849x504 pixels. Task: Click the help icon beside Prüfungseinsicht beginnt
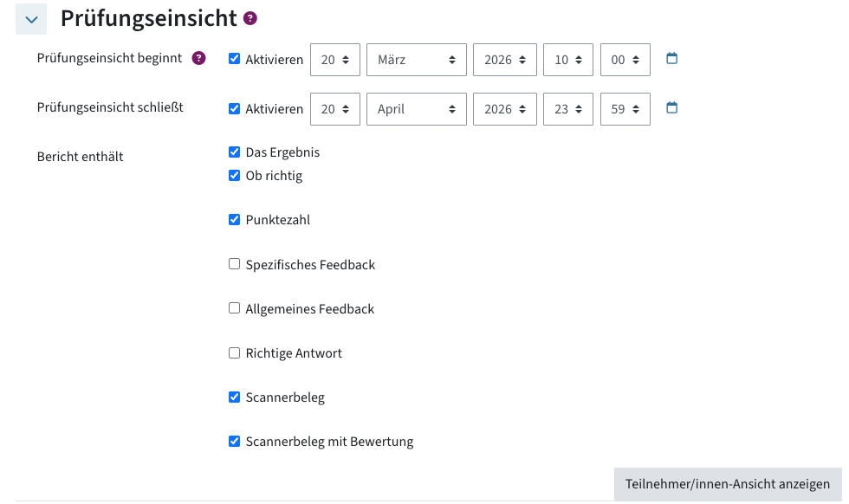point(199,59)
